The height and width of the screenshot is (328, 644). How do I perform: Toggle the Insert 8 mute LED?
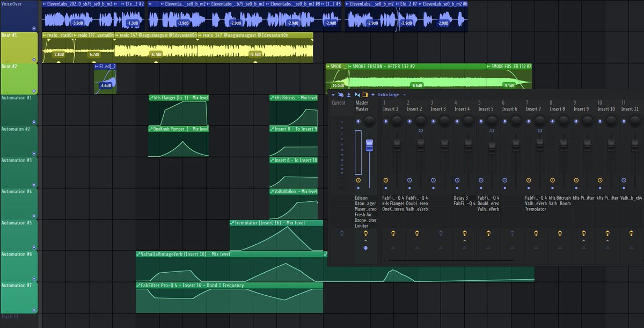[x=552, y=122]
